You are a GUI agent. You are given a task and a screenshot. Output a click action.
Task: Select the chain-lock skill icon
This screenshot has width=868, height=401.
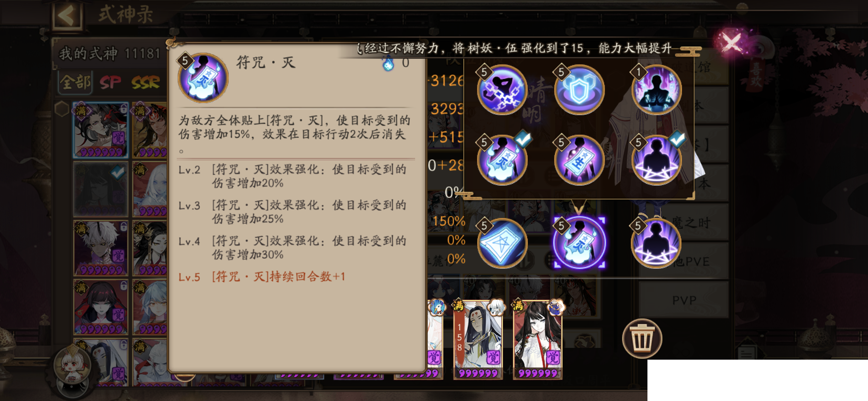click(502, 89)
